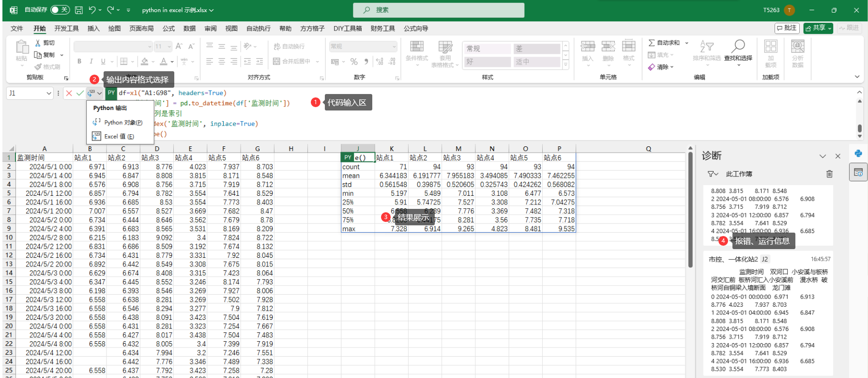
Task: Click the Decrease Decimal icon
Action: pos(392,62)
